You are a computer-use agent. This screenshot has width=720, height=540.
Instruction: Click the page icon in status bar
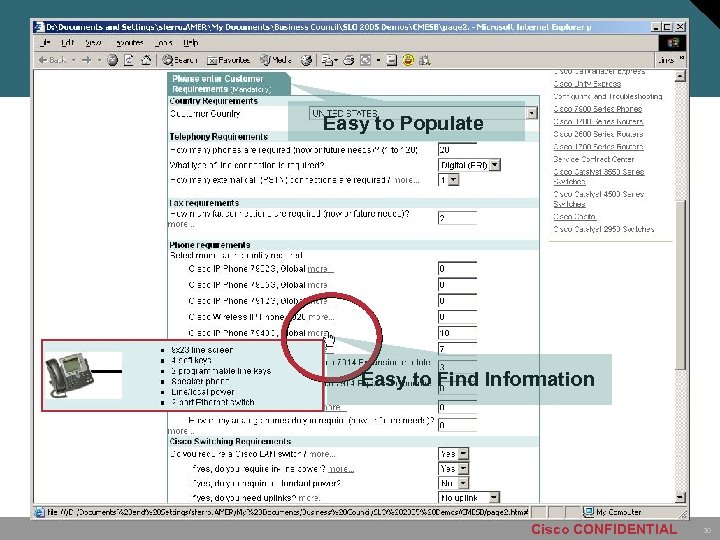39,512
